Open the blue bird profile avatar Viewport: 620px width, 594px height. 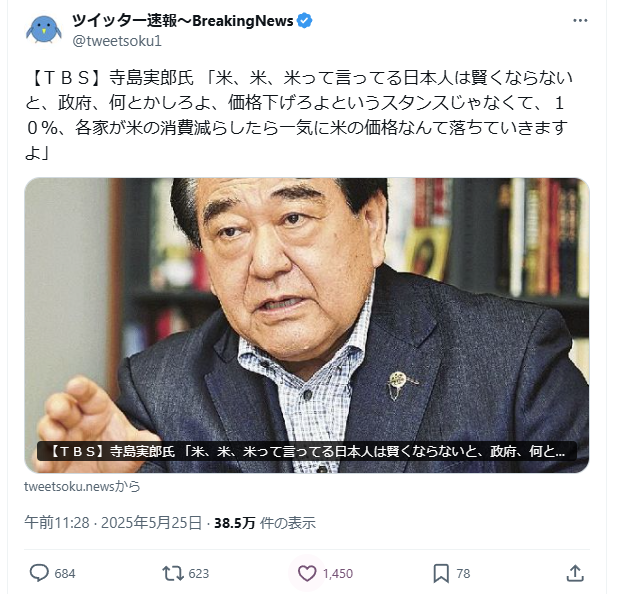tap(43, 29)
